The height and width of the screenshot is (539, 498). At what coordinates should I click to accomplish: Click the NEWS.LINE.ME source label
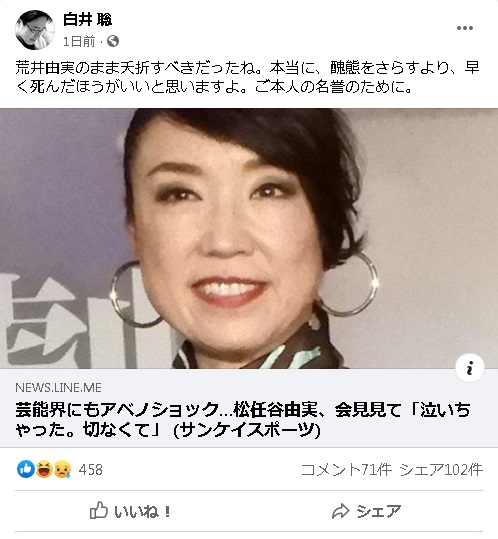tap(58, 388)
